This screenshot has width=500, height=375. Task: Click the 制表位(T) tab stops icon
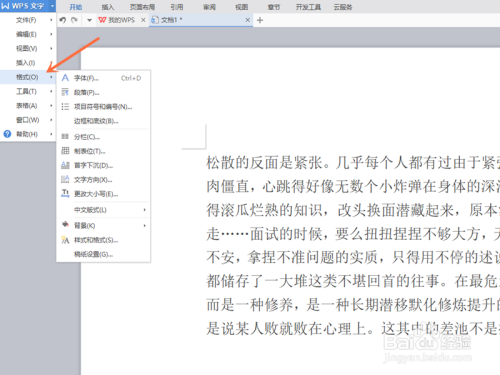pos(65,151)
